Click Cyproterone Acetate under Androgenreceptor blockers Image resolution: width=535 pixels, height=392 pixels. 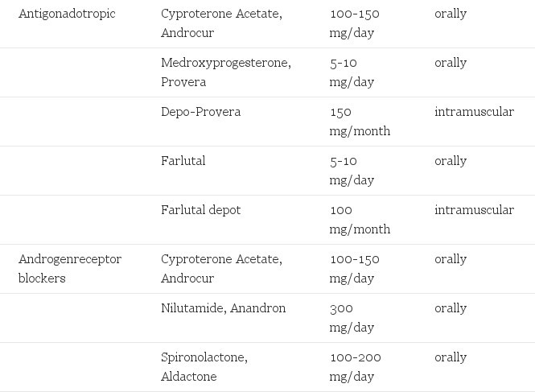tap(222, 269)
